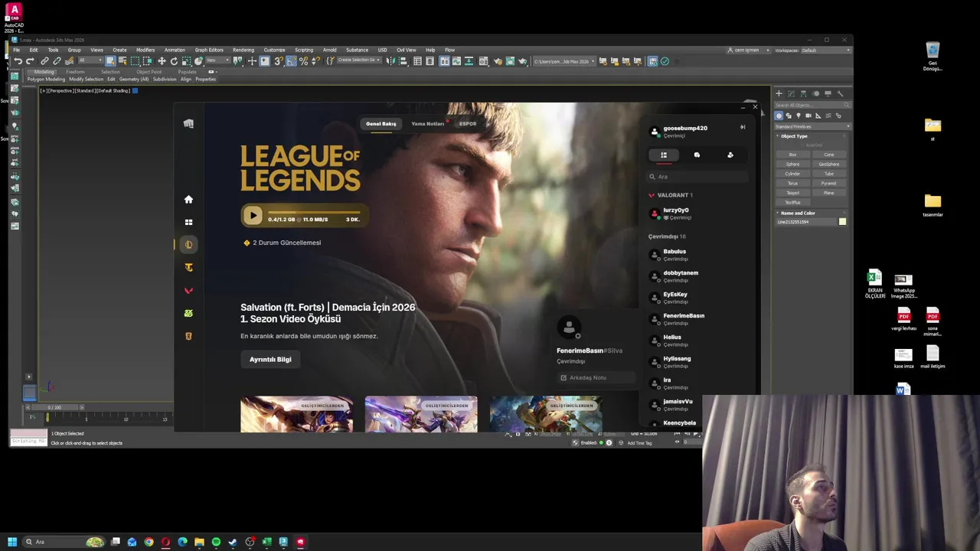
Task: Open the View reference coordinate dropdown
Action: (x=218, y=60)
